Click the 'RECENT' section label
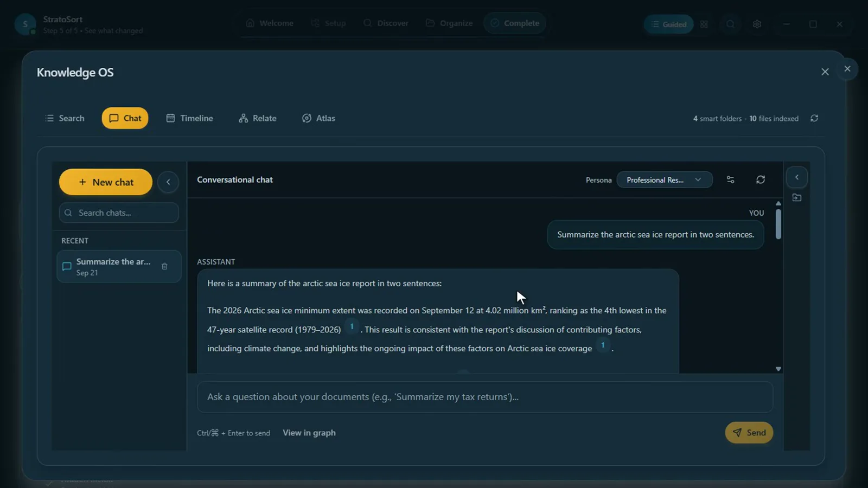This screenshot has height=488, width=868. (x=75, y=241)
